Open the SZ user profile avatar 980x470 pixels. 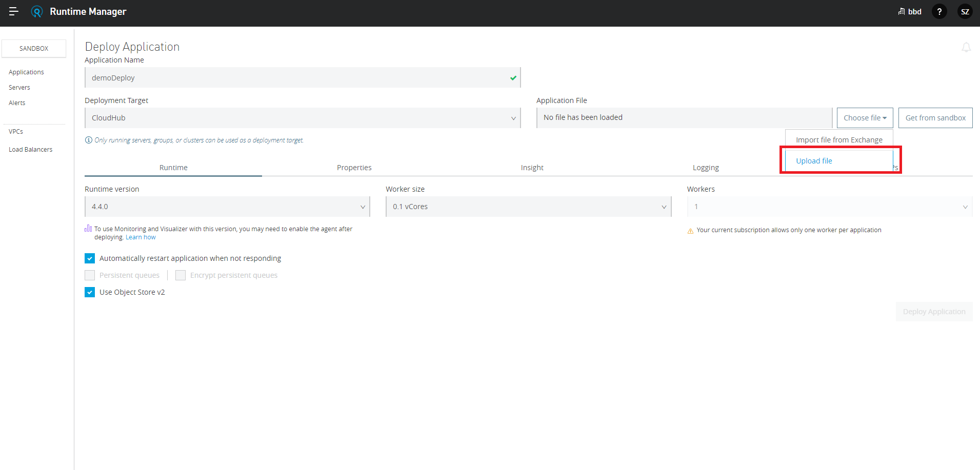click(965, 11)
